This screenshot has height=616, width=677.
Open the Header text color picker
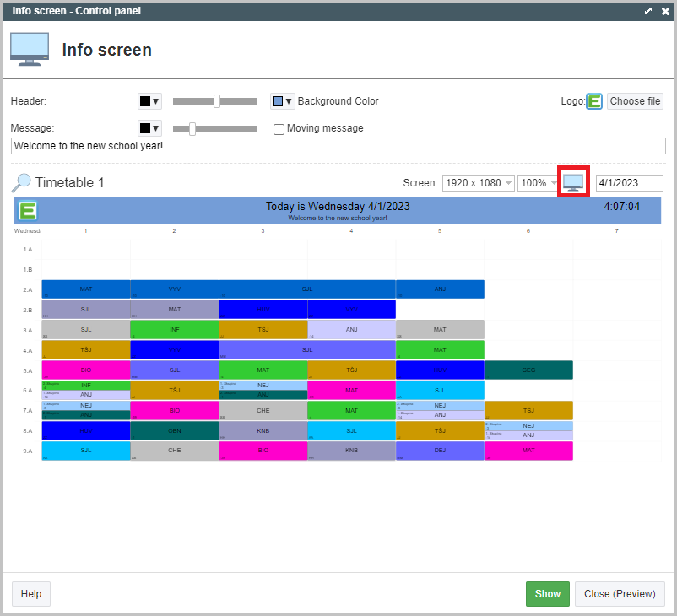[x=149, y=101]
